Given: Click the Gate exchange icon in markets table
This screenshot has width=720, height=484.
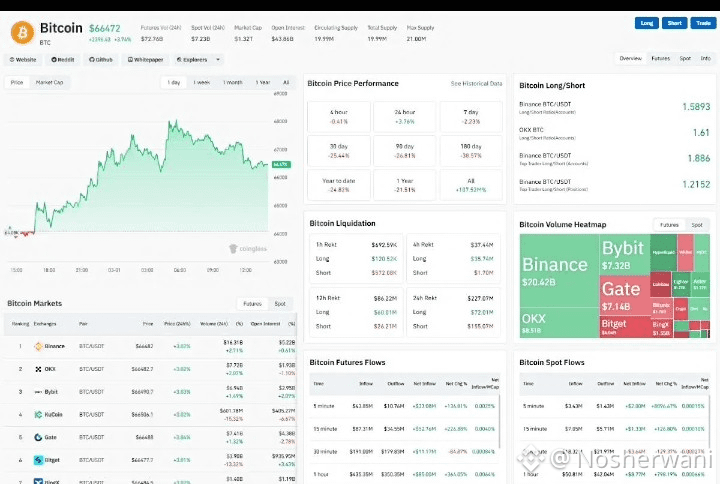Looking at the screenshot, I should (x=38, y=437).
